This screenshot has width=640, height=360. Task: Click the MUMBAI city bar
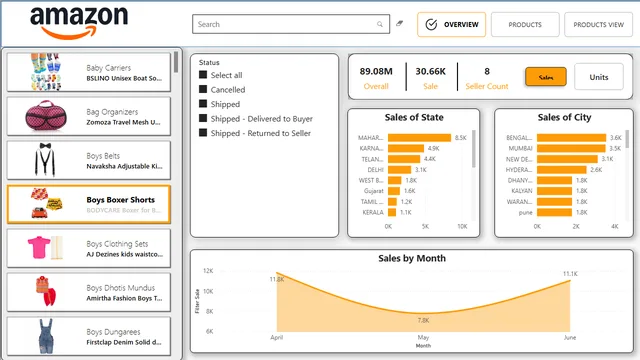coord(571,148)
